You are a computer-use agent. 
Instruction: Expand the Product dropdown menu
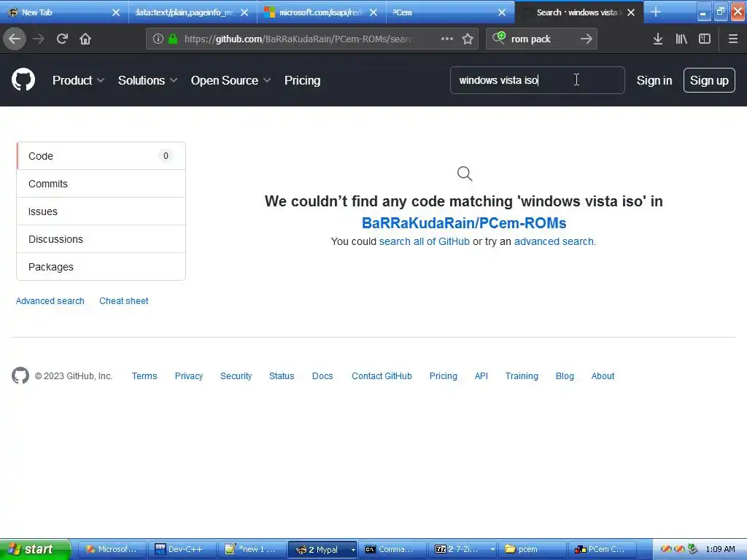coord(79,80)
